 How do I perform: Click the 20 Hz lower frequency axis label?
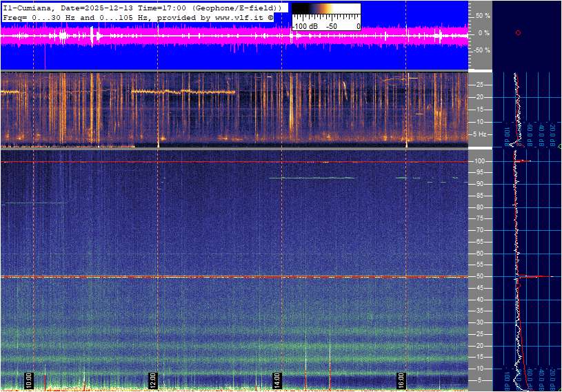click(x=481, y=345)
